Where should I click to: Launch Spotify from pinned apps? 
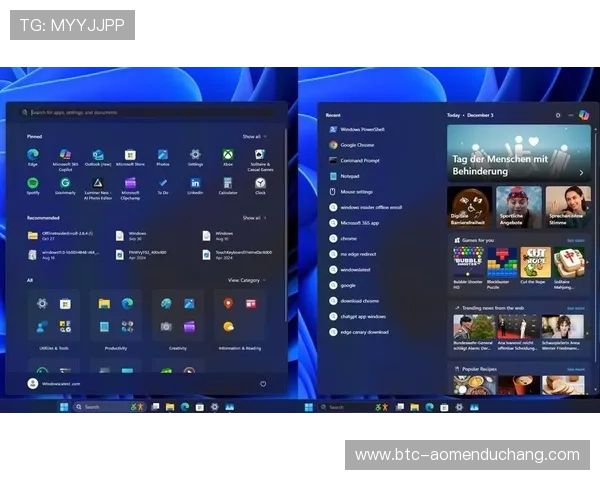(33, 184)
